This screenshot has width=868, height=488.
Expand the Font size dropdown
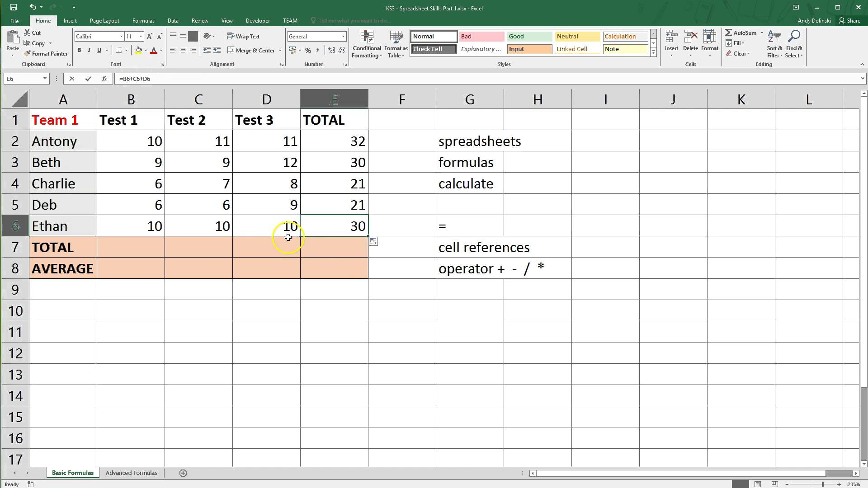click(140, 36)
